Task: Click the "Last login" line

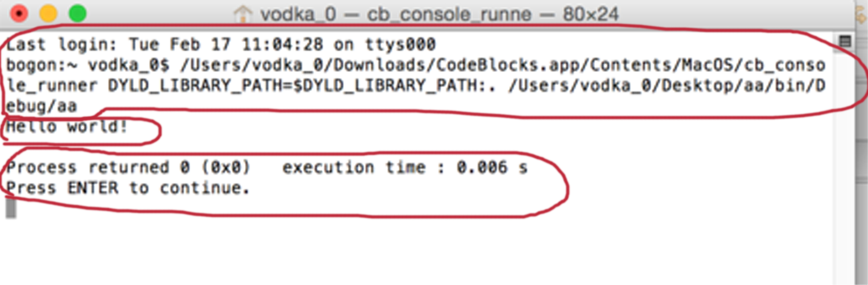Action: click(x=220, y=45)
